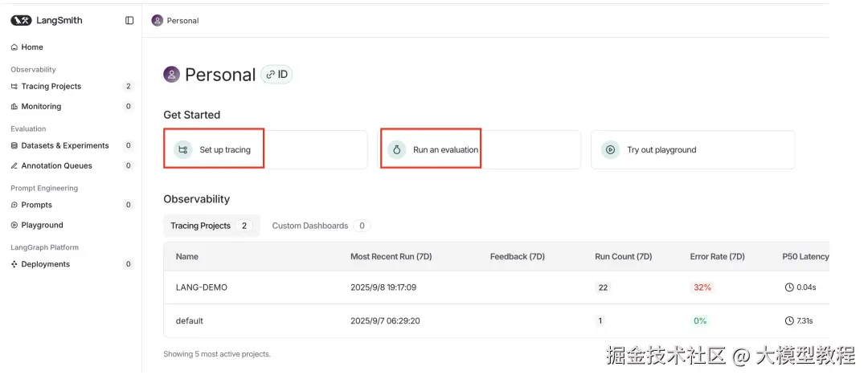Open the Try out playground card
Image resolution: width=868 pixels, height=379 pixels.
pyautogui.click(x=693, y=149)
